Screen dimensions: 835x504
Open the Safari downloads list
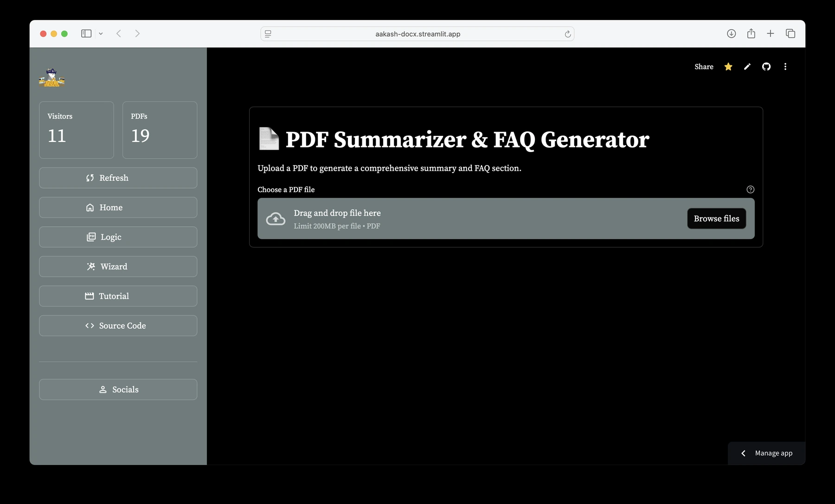click(732, 33)
